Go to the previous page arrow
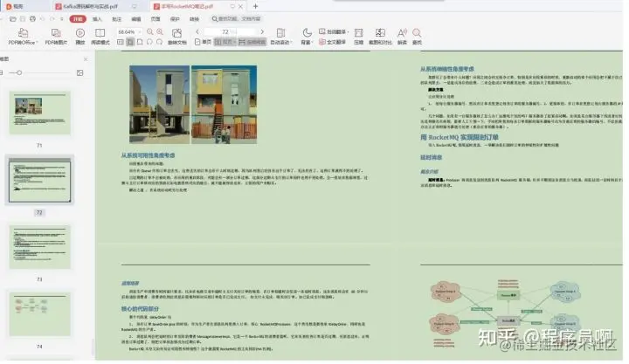The height and width of the screenshot is (364, 629). pyautogui.click(x=197, y=31)
